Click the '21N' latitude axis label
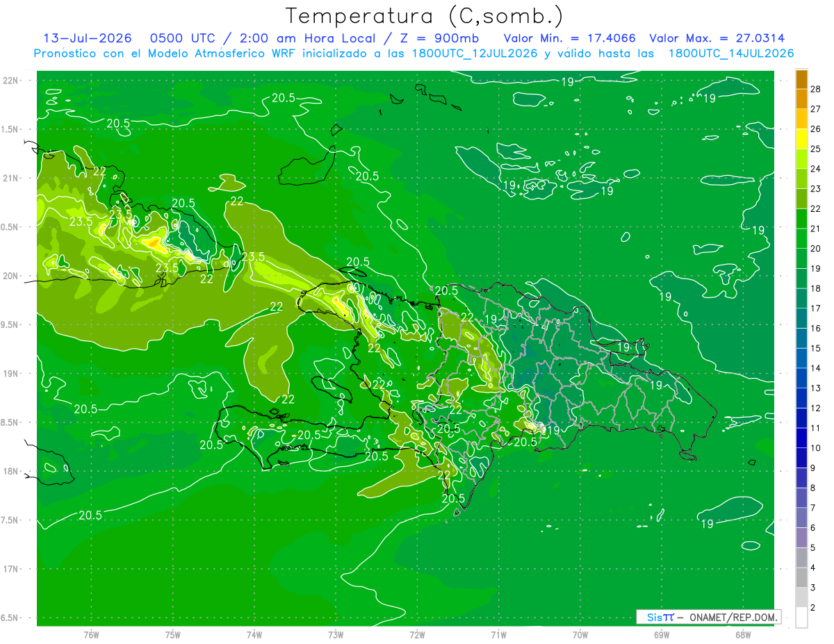 point(10,178)
